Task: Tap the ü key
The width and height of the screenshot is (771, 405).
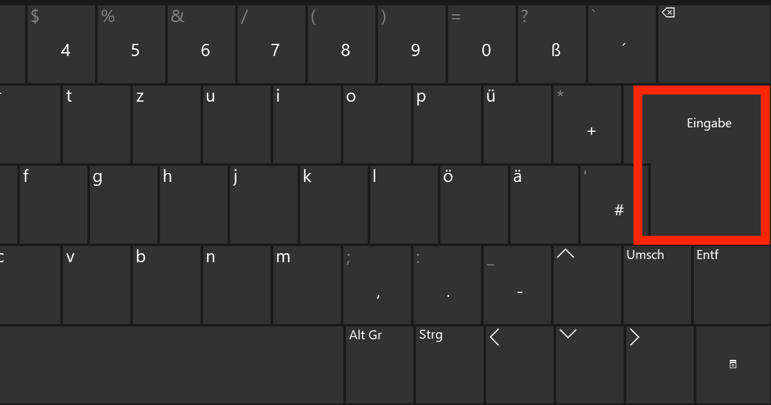Action: [x=517, y=124]
